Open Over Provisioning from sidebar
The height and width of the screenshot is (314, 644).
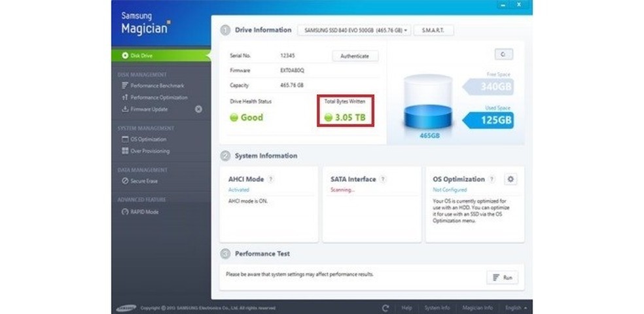pos(146,151)
